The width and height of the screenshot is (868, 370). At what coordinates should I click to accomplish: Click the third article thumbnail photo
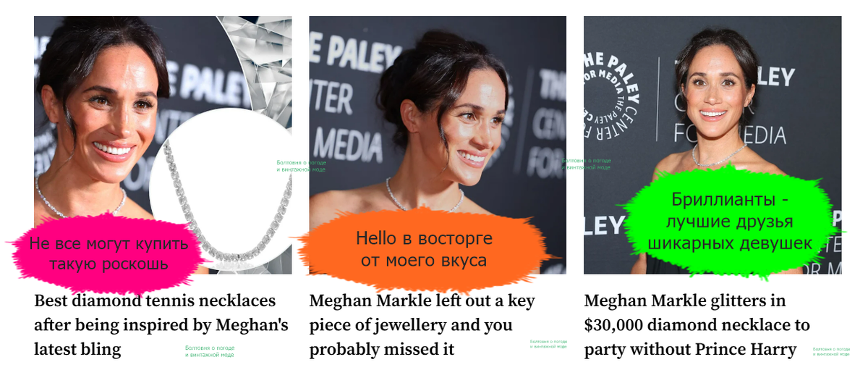(x=712, y=145)
